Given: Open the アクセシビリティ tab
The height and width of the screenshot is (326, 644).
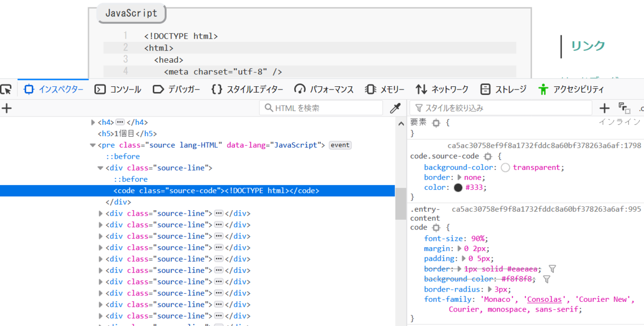Looking at the screenshot, I should (x=571, y=90).
